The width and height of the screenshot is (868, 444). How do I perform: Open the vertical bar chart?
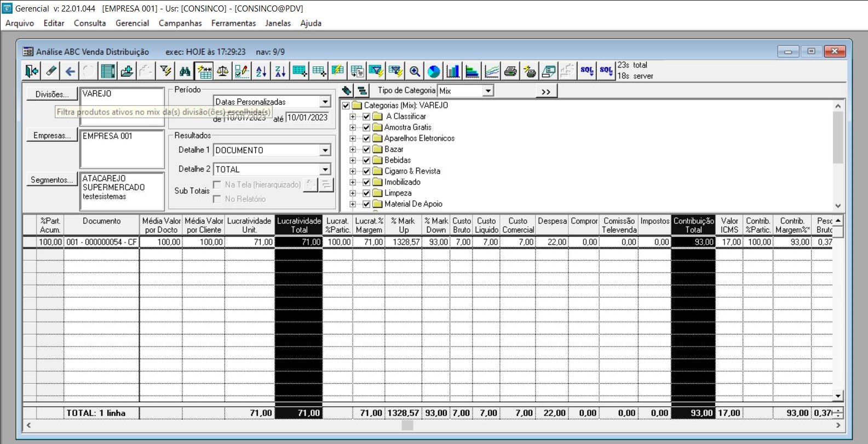(x=453, y=71)
